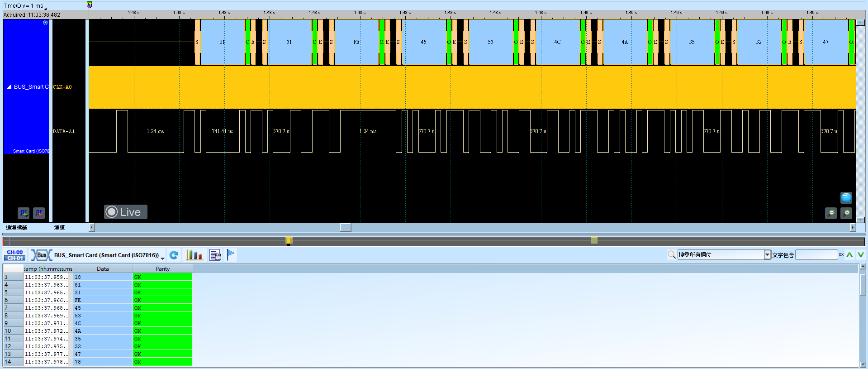Screen dimensions: 868x369
Task: Open the BUS_Smart Card bus selection dropdown
Action: (x=162, y=257)
